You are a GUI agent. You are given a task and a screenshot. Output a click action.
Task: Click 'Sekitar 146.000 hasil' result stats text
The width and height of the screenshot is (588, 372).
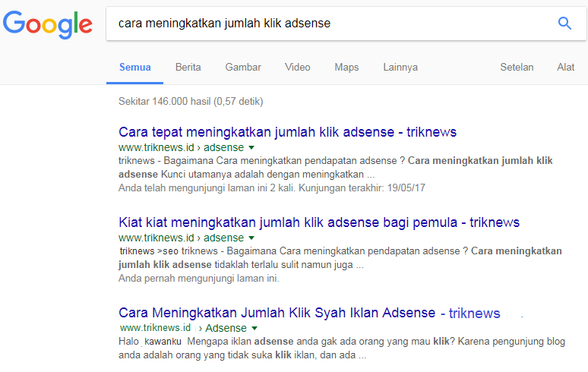(x=191, y=102)
